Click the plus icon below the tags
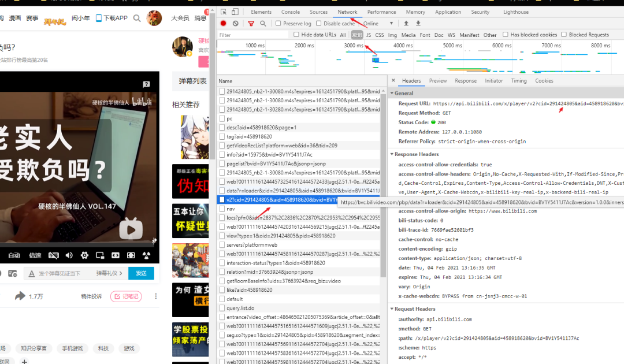 click(x=25, y=361)
